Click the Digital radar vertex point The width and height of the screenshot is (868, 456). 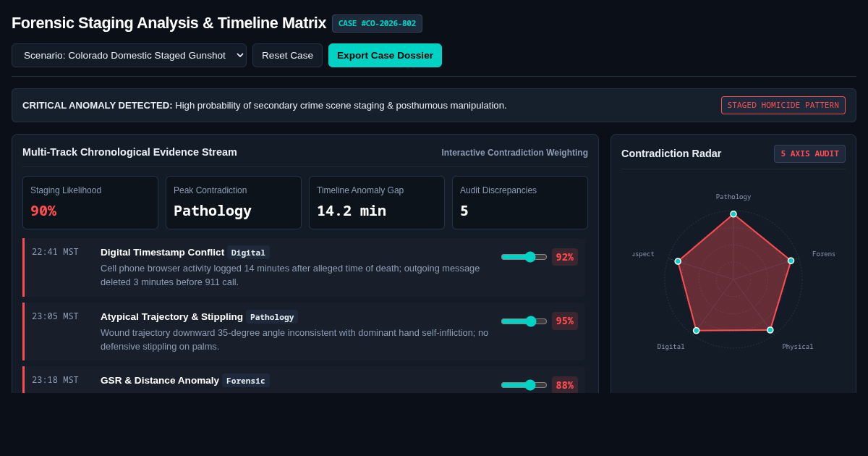[x=697, y=331]
